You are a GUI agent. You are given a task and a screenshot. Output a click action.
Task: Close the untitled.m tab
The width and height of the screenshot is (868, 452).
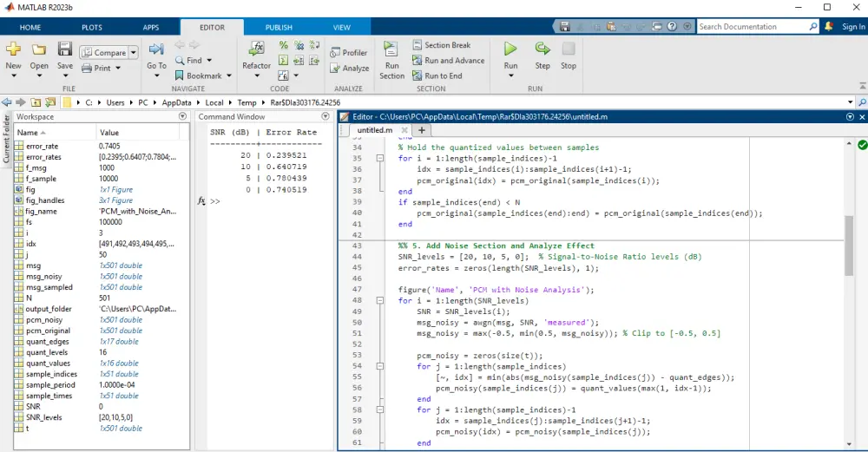(x=404, y=130)
